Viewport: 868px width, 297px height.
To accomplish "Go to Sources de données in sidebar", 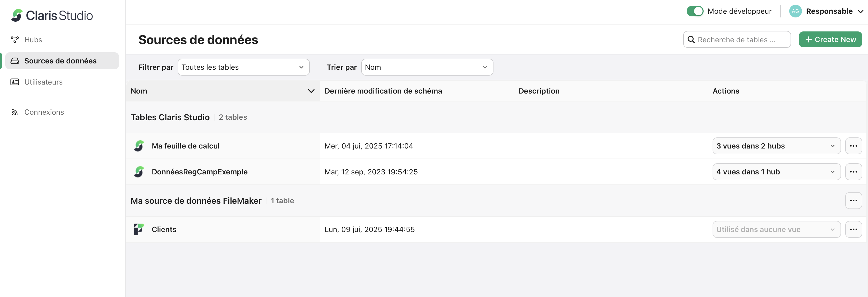I will point(61,61).
